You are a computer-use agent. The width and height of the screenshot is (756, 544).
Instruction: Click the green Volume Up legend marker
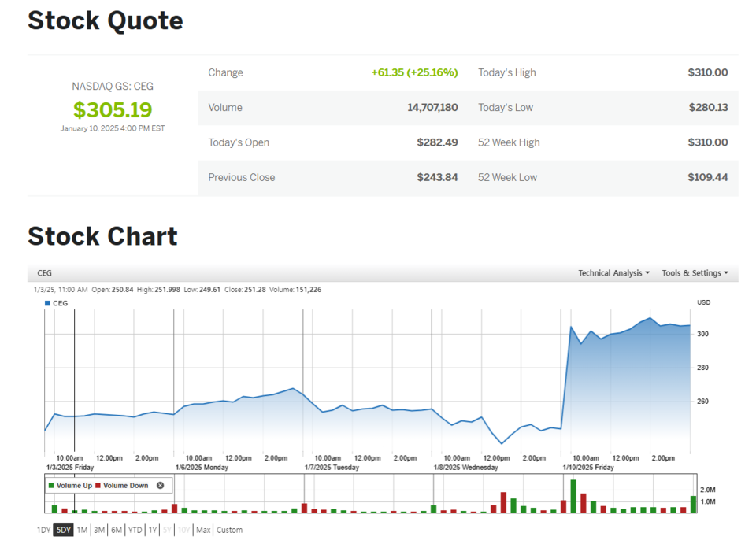tap(52, 486)
